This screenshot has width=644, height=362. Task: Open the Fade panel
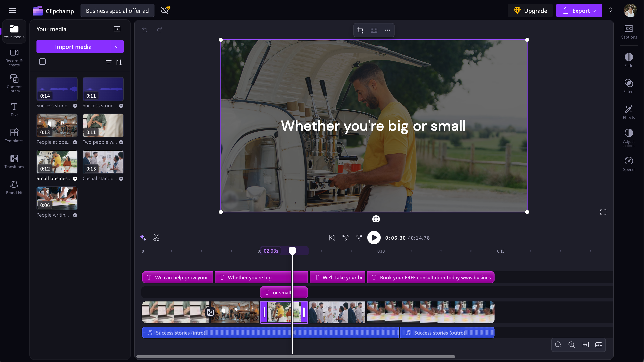(628, 60)
